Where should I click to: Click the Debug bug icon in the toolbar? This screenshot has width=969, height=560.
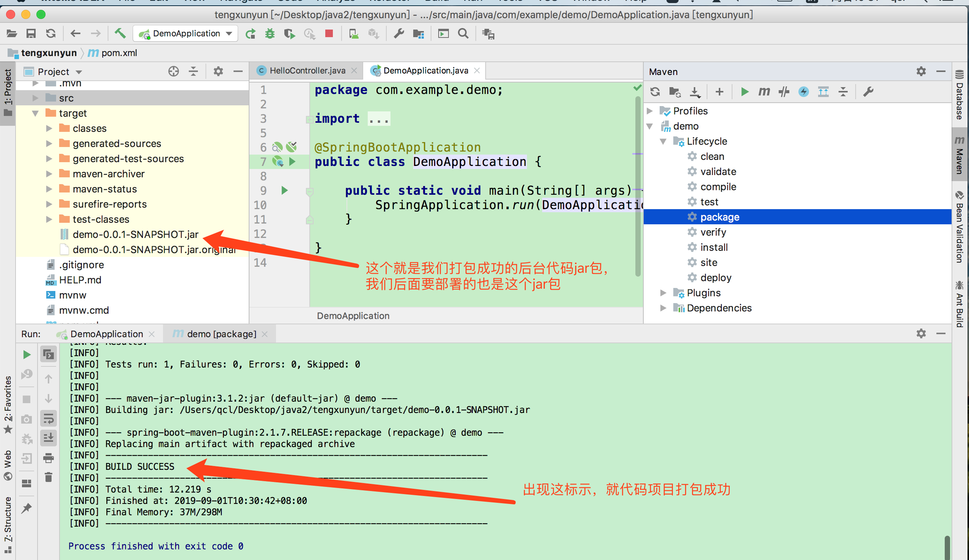tap(270, 34)
